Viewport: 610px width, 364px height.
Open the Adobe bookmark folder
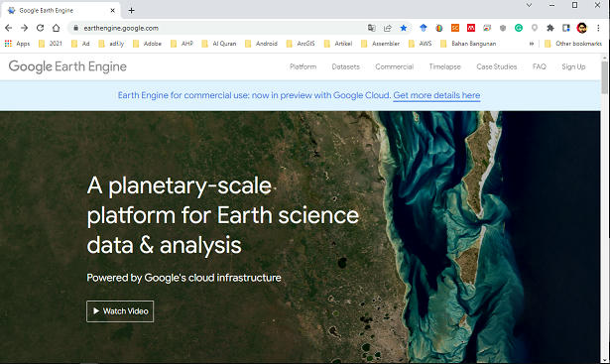tap(147, 44)
